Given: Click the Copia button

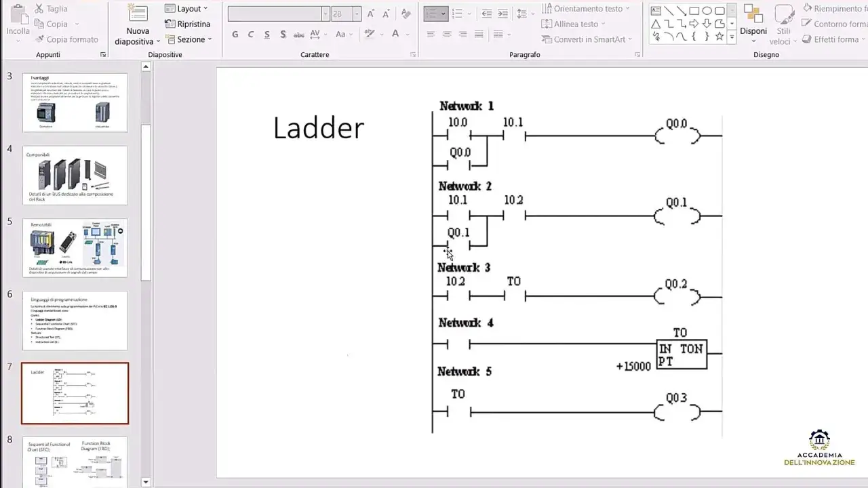Looking at the screenshot, I should pyautogui.click(x=51, y=24).
